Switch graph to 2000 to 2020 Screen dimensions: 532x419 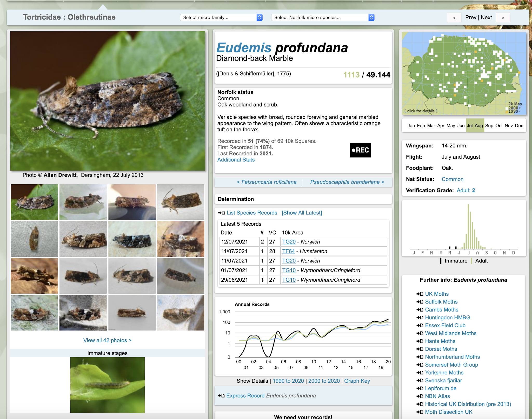[324, 381]
